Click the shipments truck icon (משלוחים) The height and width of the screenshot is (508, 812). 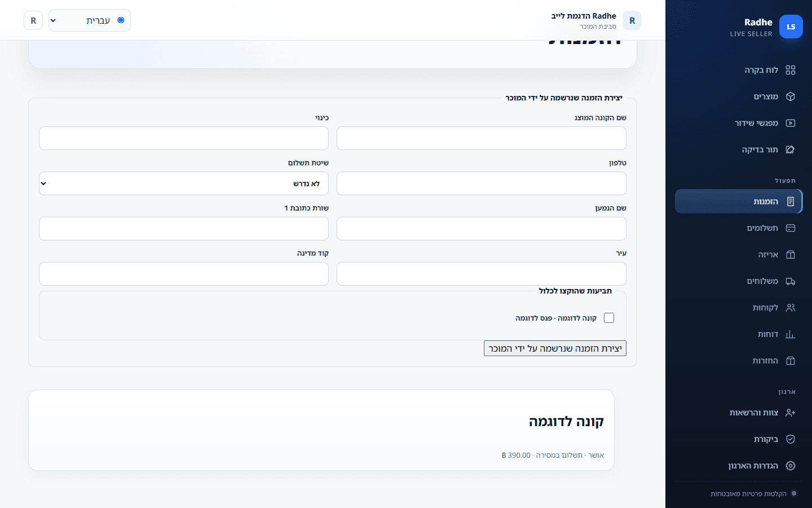tap(791, 281)
